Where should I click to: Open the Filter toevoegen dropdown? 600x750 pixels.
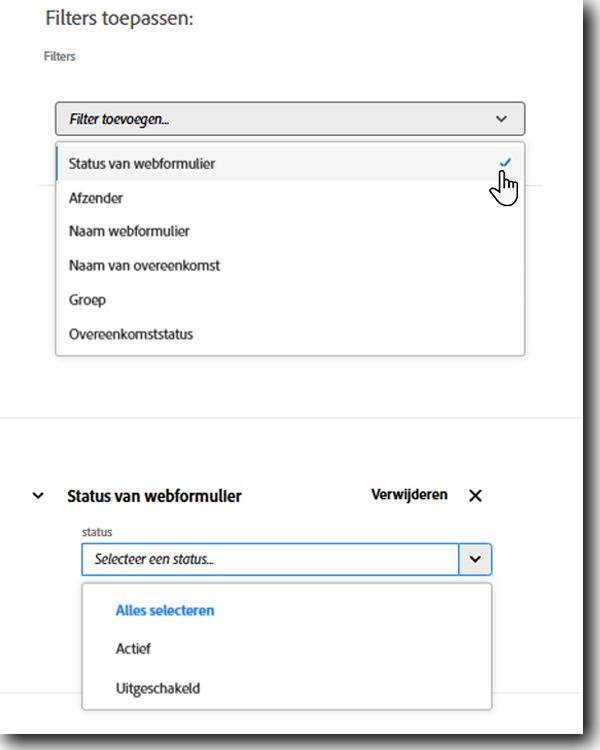[290, 119]
